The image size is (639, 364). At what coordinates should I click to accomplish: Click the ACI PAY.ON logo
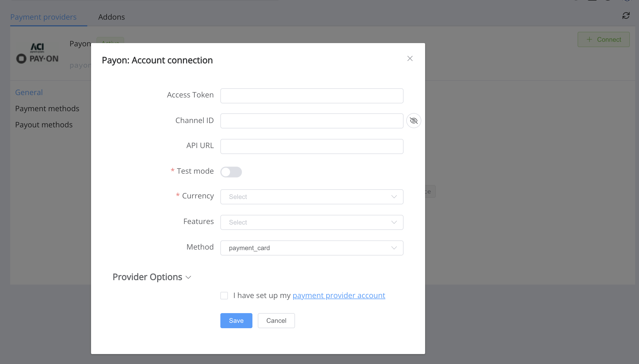pos(37,53)
